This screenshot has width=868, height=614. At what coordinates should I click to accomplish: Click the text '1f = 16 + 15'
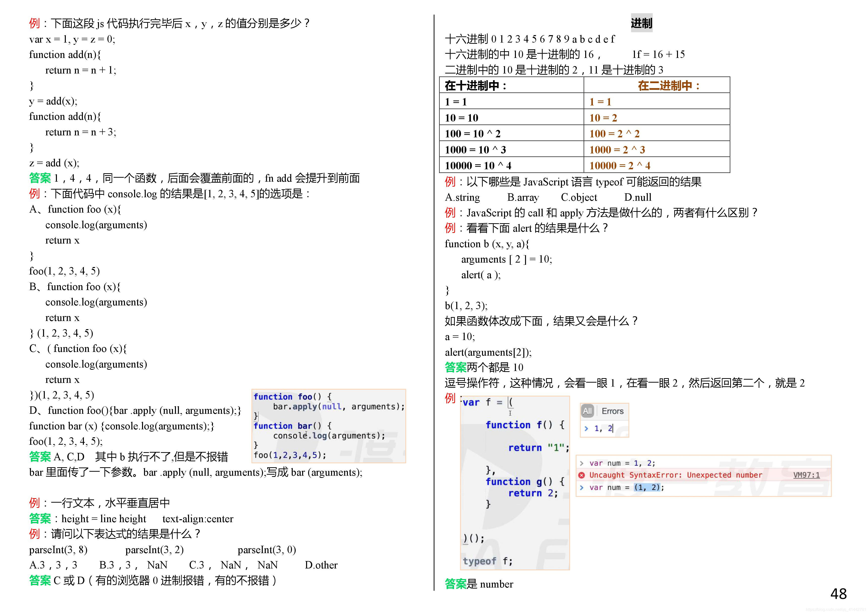[x=658, y=54]
